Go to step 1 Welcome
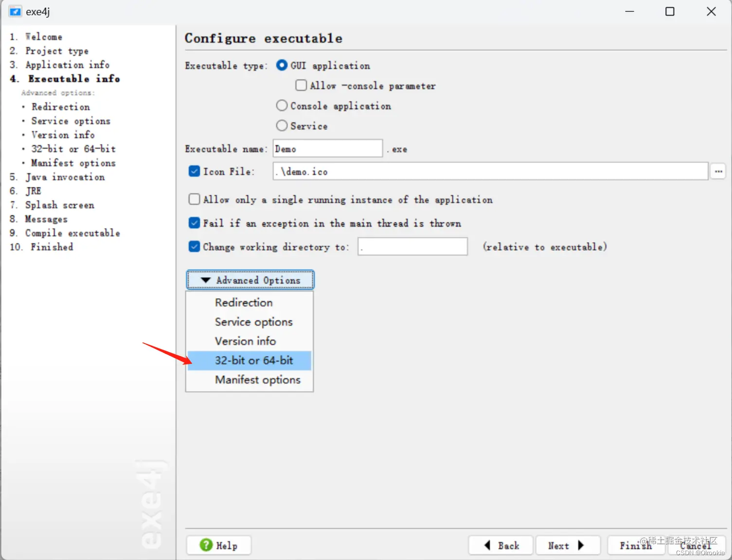732x560 pixels. [36, 36]
